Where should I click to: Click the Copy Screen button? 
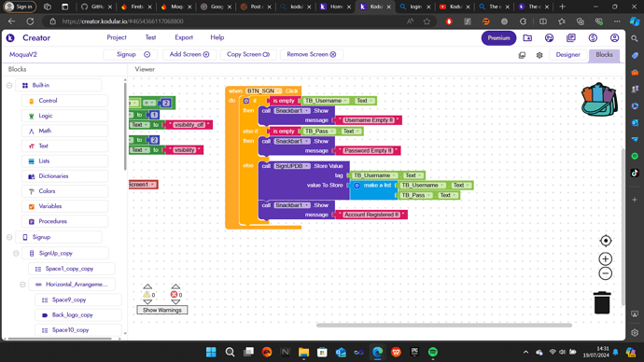[x=248, y=54]
